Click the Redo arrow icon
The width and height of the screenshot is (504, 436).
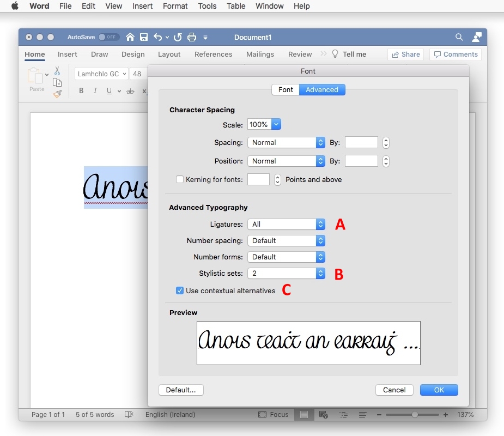178,37
